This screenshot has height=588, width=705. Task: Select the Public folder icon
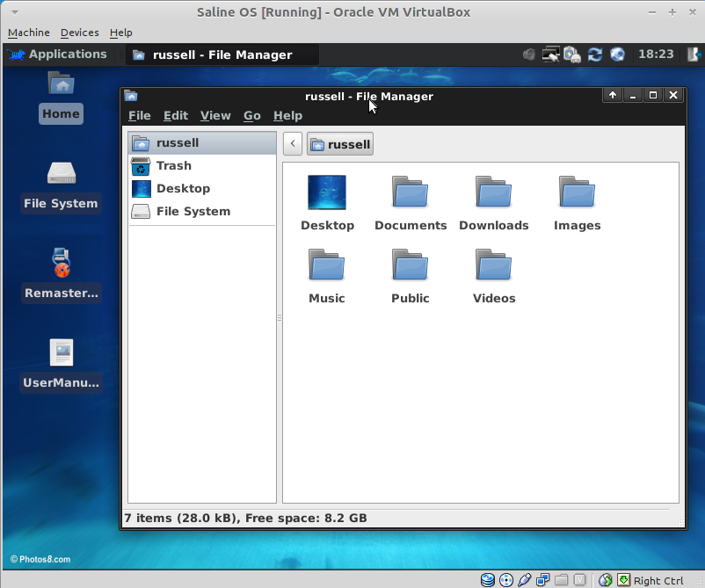[410, 265]
